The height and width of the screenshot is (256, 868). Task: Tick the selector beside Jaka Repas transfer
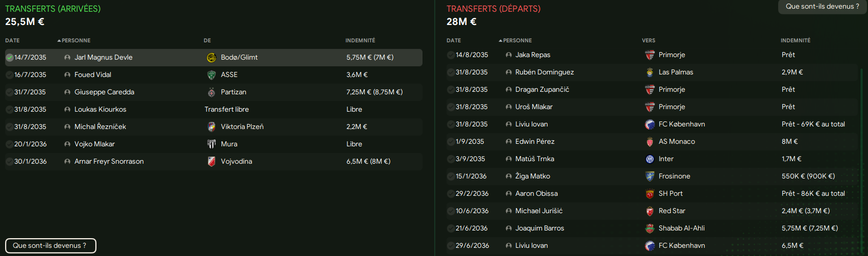coord(451,55)
